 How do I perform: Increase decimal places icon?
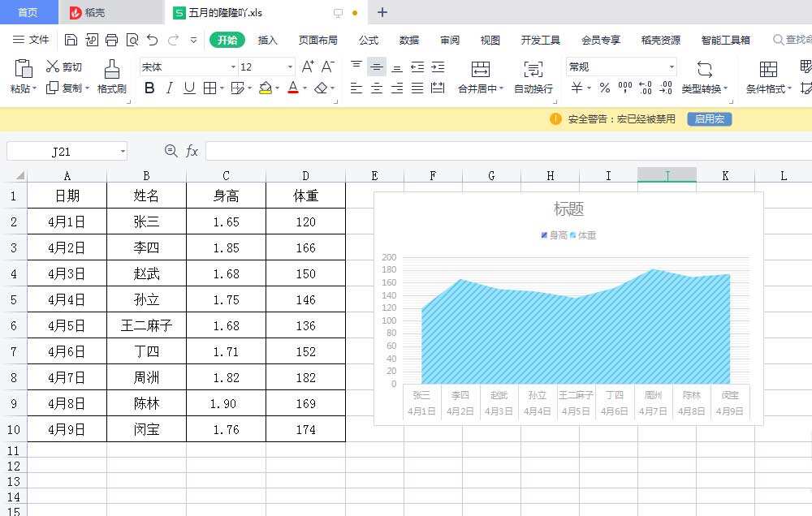(646, 88)
